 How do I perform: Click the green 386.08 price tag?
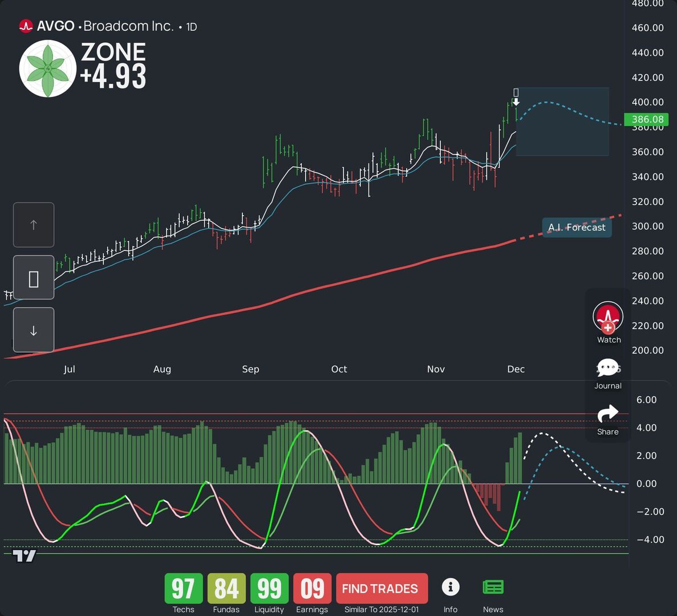click(x=647, y=119)
